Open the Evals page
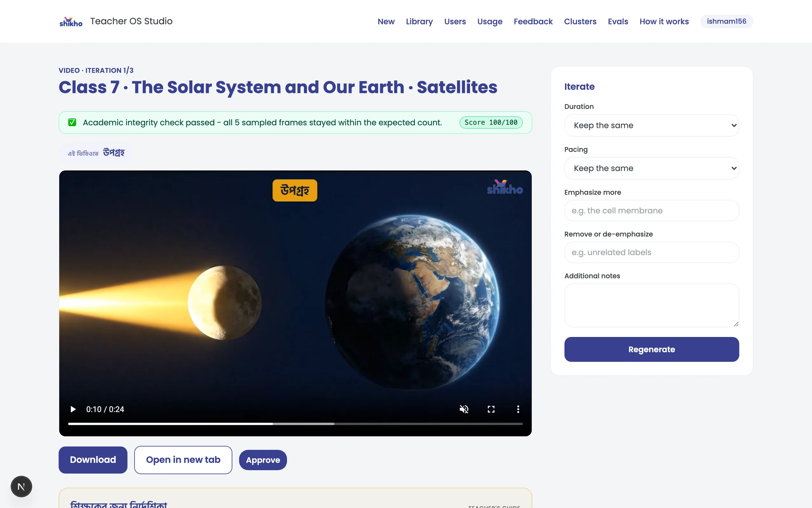 618,22
